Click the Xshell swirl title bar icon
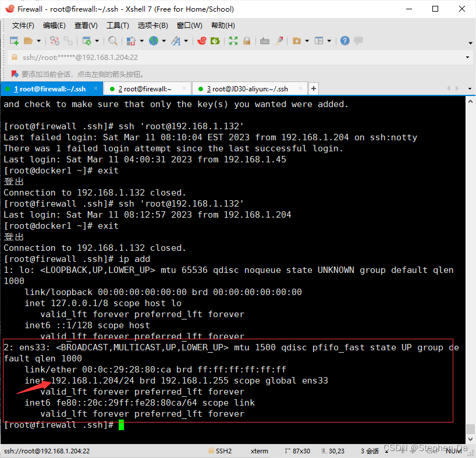 coord(10,9)
